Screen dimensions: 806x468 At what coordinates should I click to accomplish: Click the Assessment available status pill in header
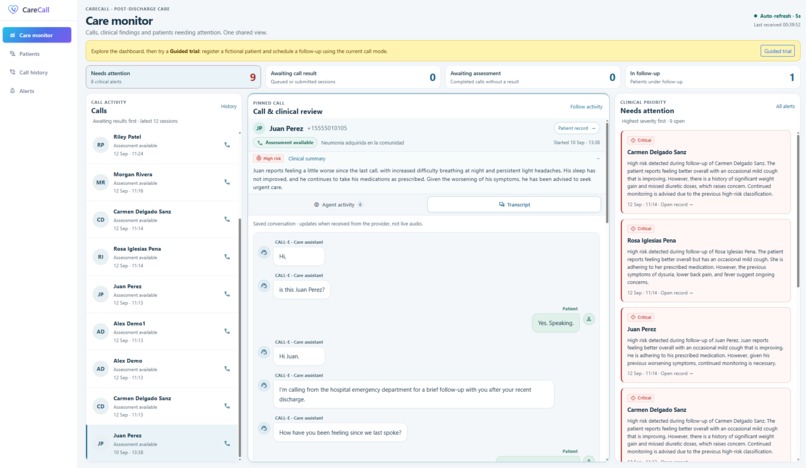pyautogui.click(x=285, y=142)
